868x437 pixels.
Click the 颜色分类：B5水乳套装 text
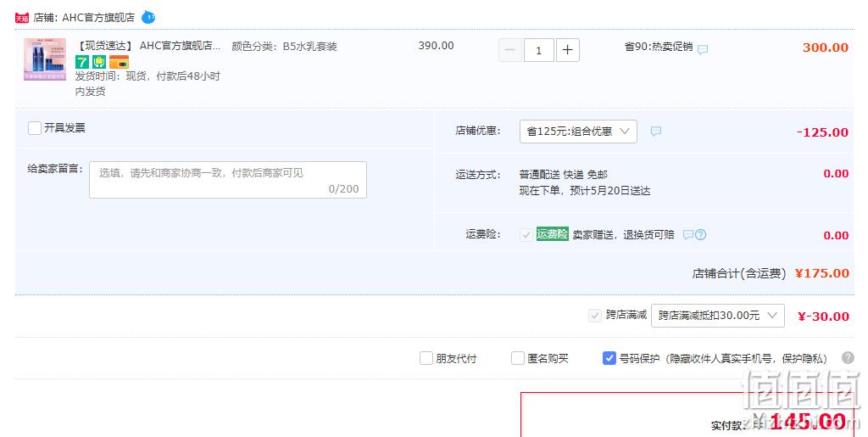284,47
